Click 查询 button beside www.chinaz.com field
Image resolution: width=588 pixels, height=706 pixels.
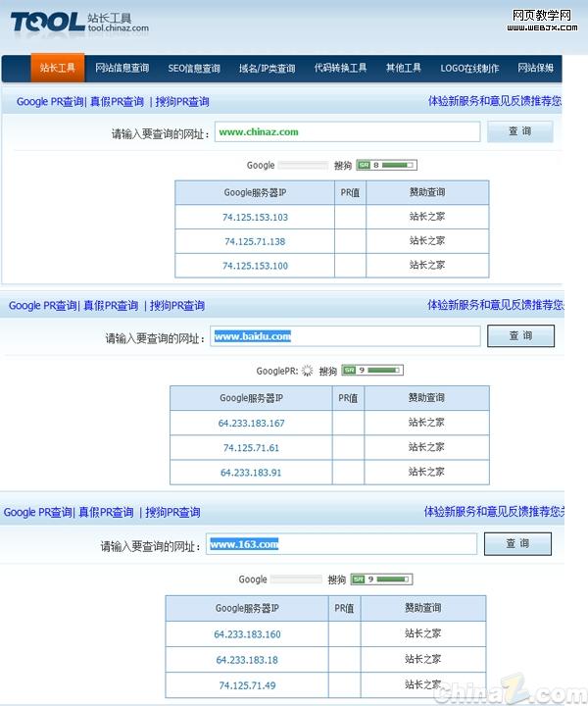[519, 131]
